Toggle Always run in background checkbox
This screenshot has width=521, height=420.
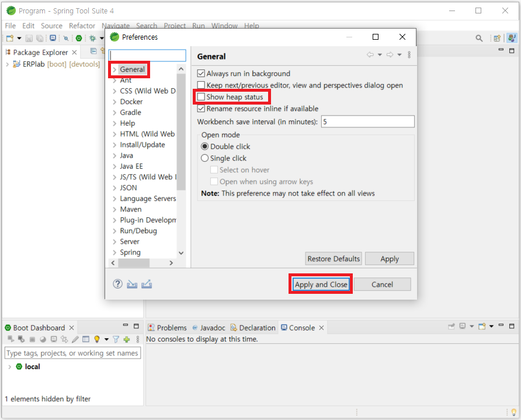[201, 74]
